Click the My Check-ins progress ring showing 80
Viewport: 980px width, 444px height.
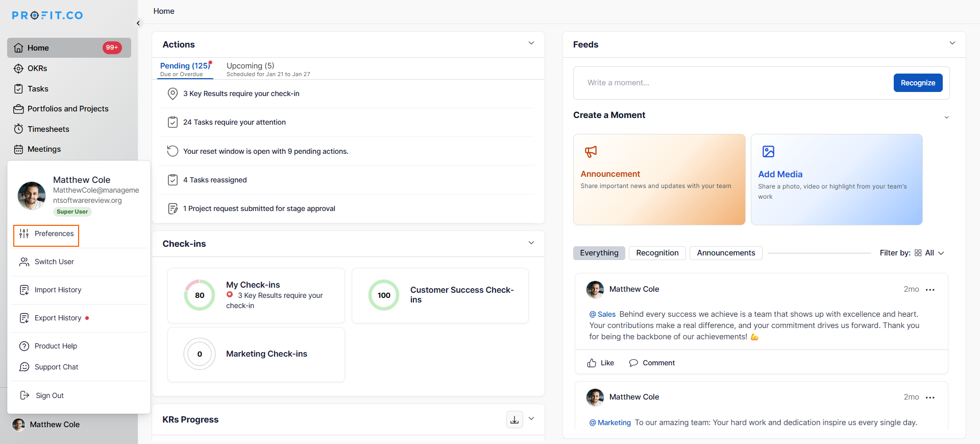(x=200, y=295)
